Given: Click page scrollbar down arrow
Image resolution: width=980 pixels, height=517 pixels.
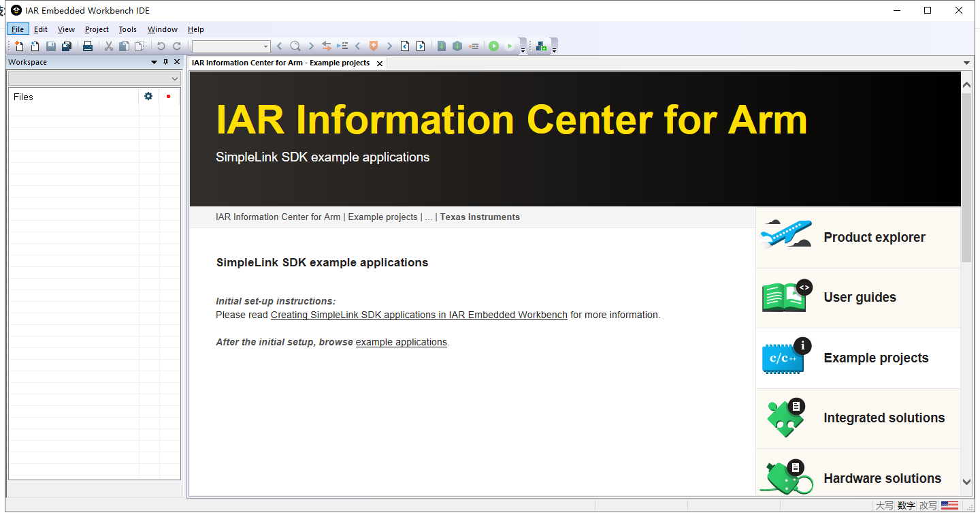Looking at the screenshot, I should [x=966, y=482].
